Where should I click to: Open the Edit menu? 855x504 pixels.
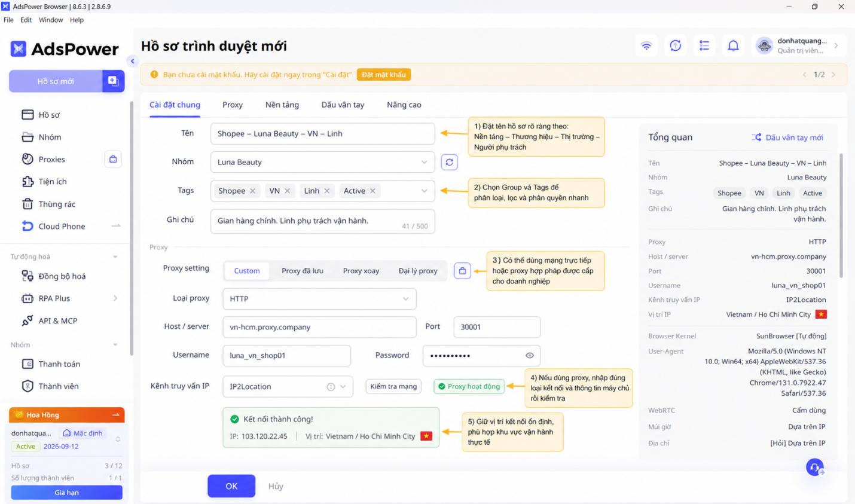tap(26, 20)
